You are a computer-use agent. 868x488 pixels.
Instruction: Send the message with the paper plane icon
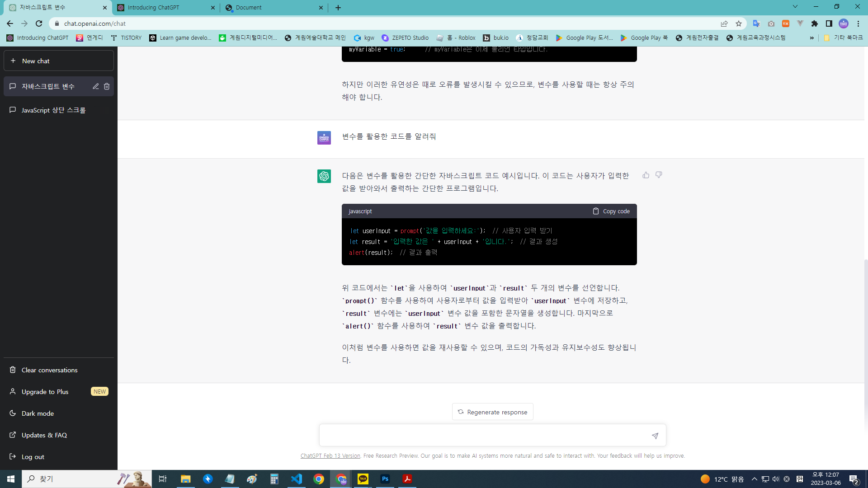coord(655,436)
